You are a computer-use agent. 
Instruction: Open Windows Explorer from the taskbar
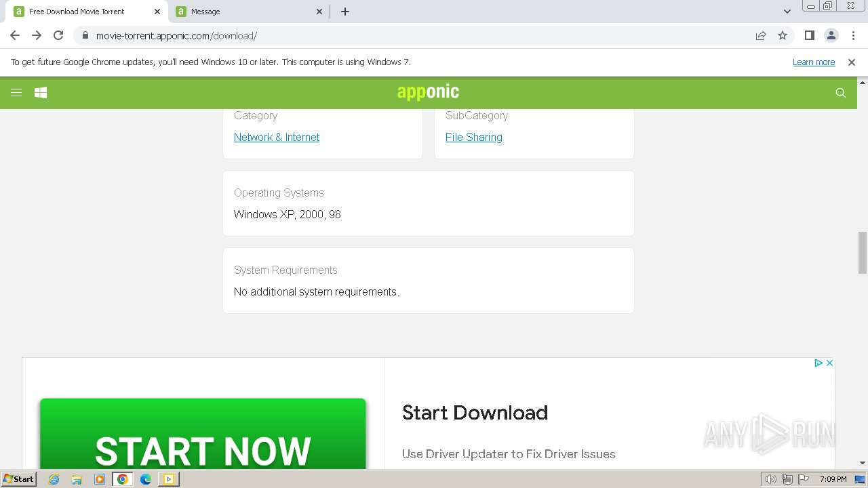[77, 479]
